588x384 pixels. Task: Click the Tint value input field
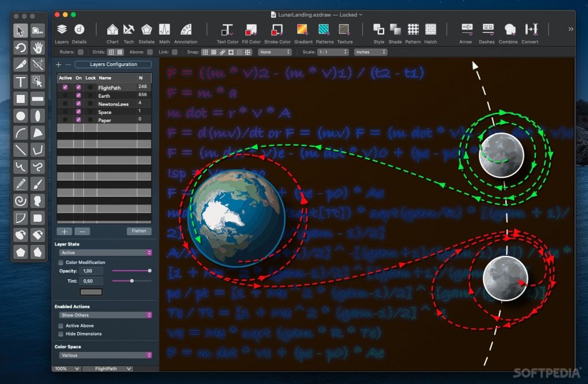(92, 281)
